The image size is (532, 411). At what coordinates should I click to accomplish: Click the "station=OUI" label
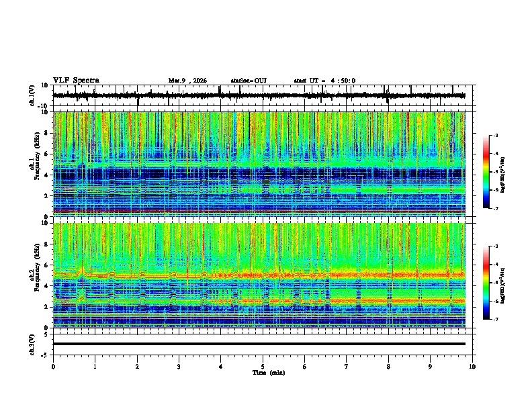tap(249, 81)
